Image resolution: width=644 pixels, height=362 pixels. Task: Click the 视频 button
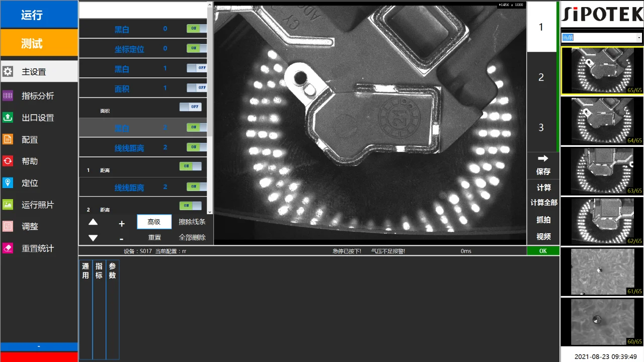(543, 236)
